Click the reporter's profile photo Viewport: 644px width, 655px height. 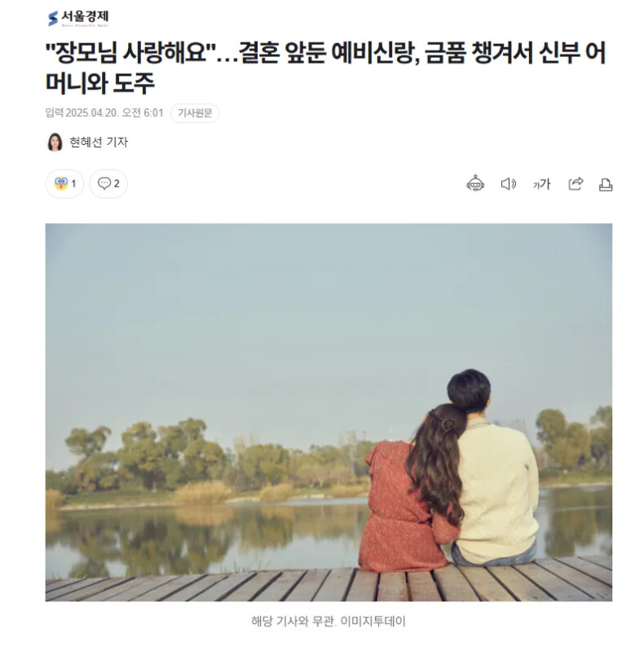click(55, 142)
